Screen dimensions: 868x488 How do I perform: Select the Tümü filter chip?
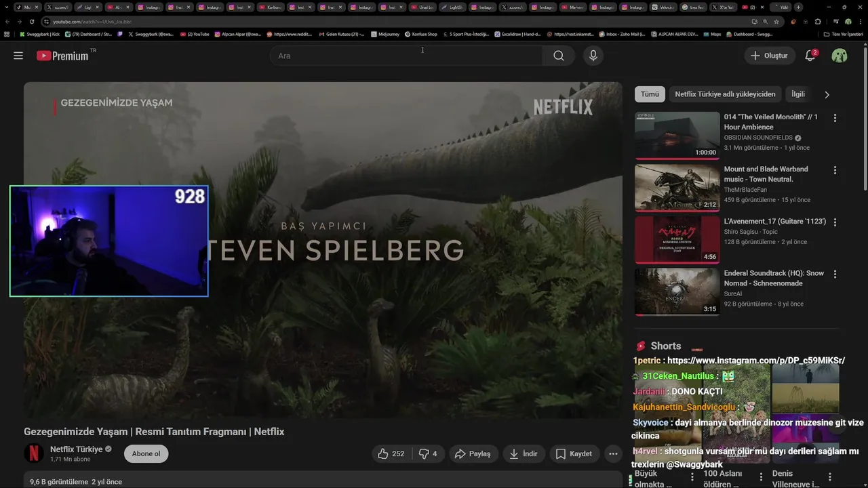point(650,94)
